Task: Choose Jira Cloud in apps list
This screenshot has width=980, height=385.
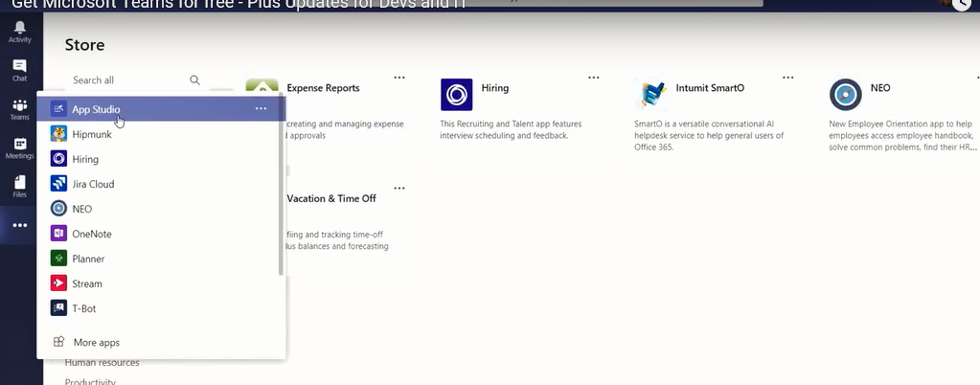Action: pyautogui.click(x=93, y=184)
